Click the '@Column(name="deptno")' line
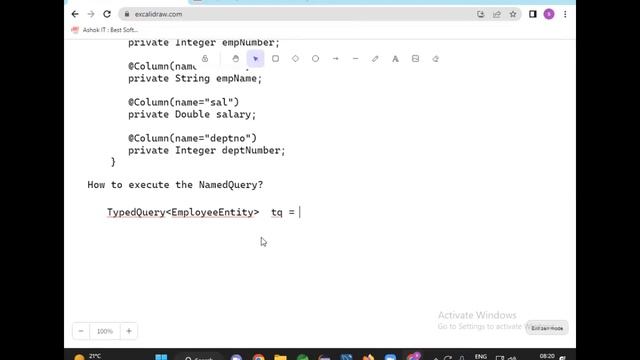The width and height of the screenshot is (640, 360). point(193,138)
